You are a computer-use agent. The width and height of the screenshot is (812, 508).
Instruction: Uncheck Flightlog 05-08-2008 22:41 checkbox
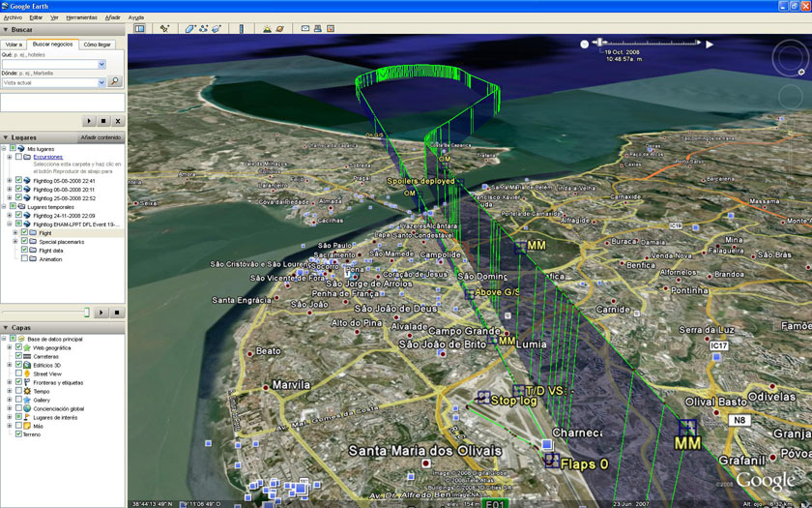pos(18,180)
